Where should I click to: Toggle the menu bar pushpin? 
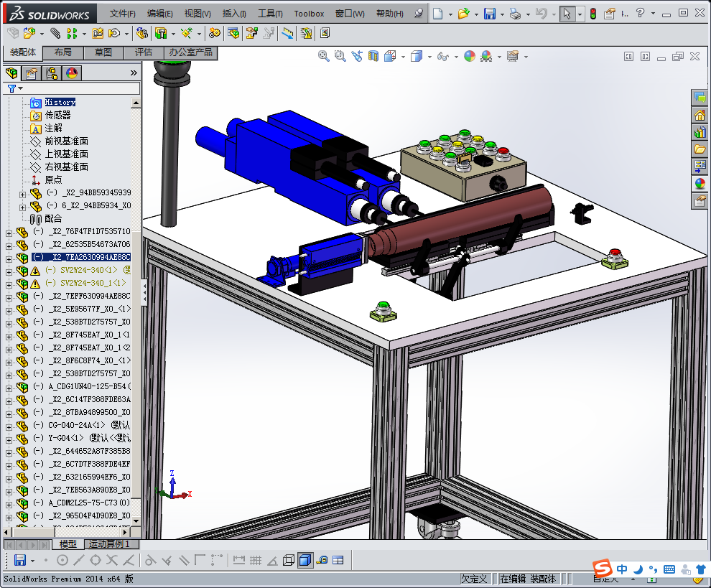(x=419, y=14)
